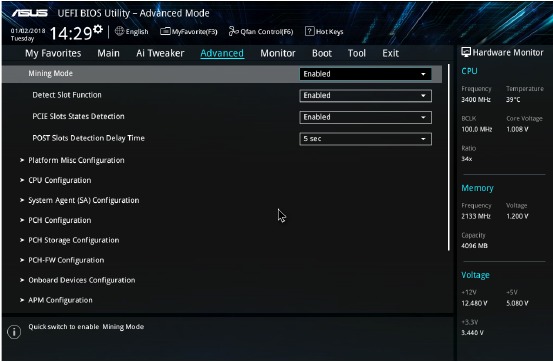Select PCIE Slots States Detection label
The height and width of the screenshot is (362, 553).
click(78, 116)
